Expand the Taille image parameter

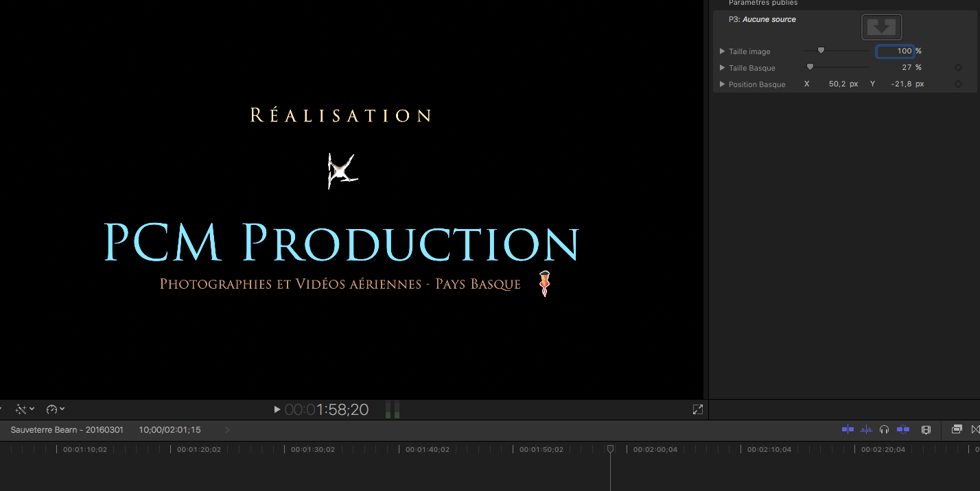[x=722, y=51]
